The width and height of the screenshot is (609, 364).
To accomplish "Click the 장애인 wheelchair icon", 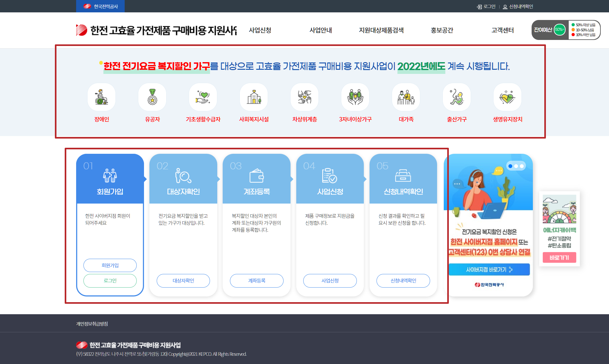I will click(101, 97).
